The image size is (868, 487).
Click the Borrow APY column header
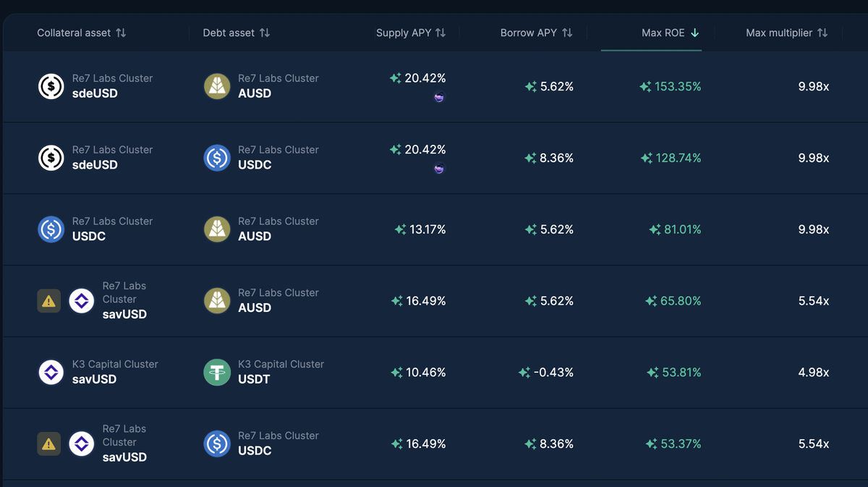(536, 33)
